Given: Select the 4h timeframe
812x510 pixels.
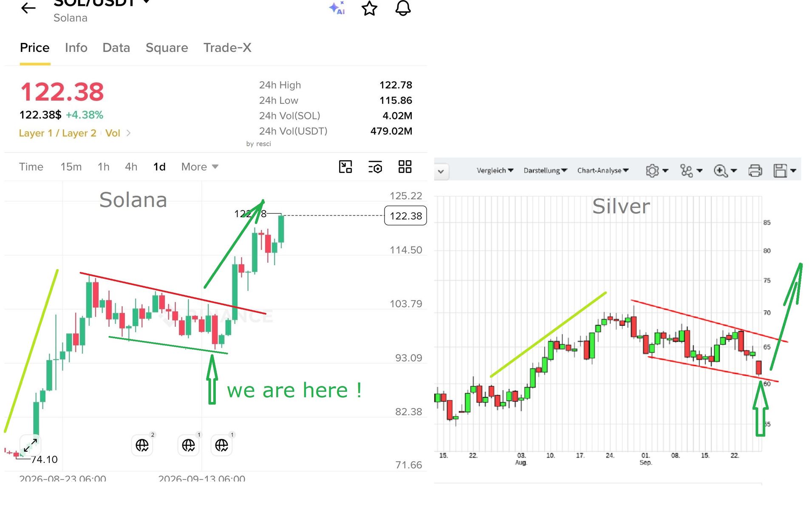Looking at the screenshot, I should 131,167.
